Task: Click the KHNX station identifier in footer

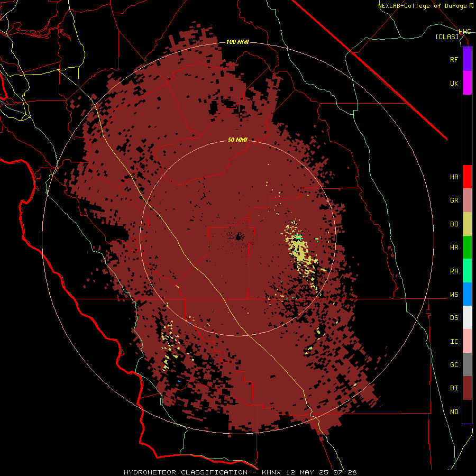Action: 271,472
